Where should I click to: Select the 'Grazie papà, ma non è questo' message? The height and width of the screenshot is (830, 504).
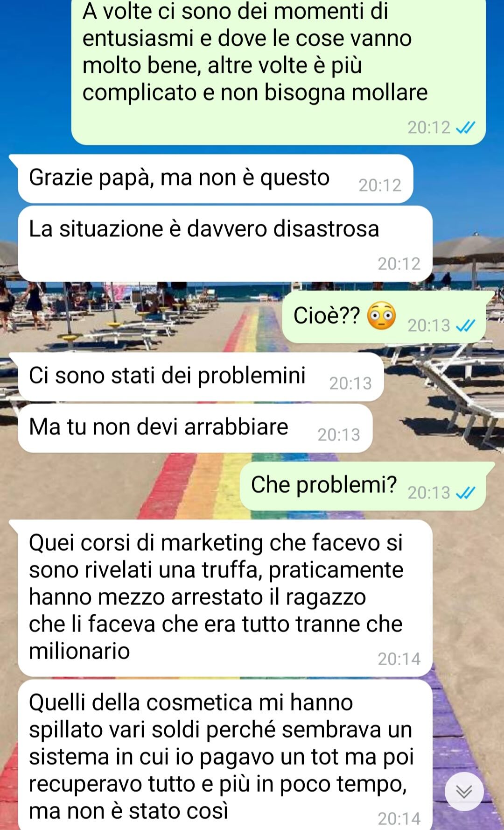coord(215,179)
